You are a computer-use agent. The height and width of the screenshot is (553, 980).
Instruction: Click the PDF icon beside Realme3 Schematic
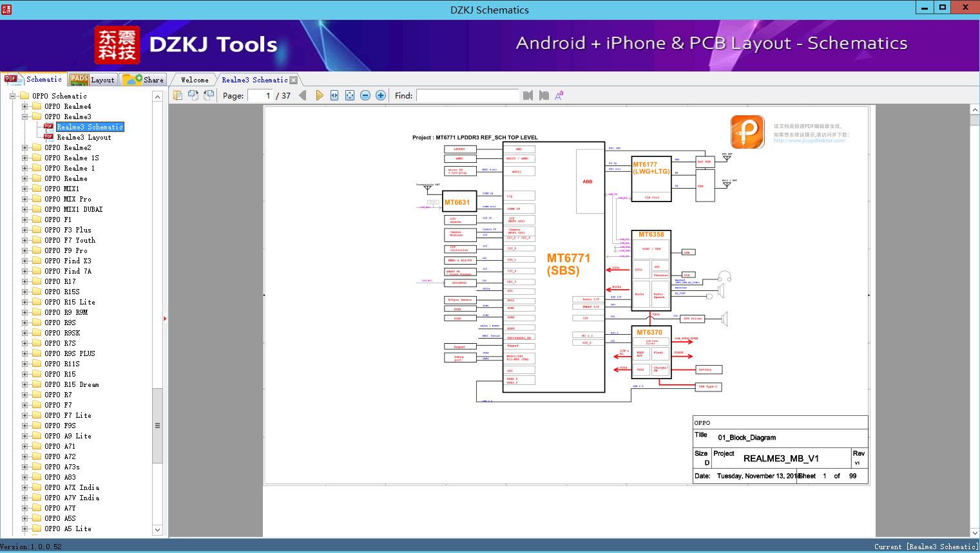tap(49, 127)
